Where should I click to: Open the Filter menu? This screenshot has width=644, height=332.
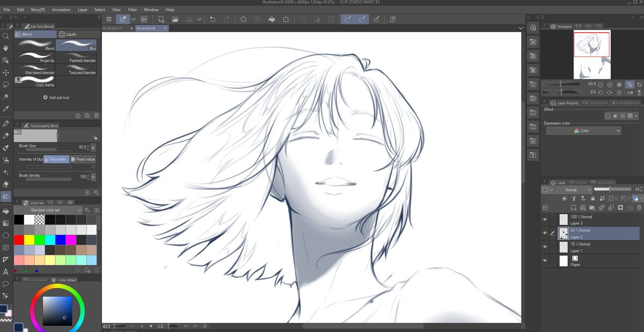click(132, 10)
